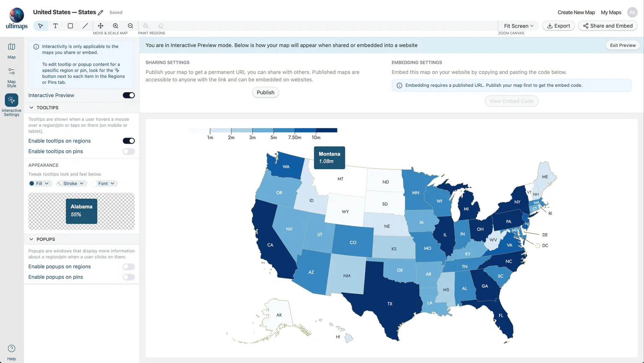Collapse the Tooltips section

31,108
